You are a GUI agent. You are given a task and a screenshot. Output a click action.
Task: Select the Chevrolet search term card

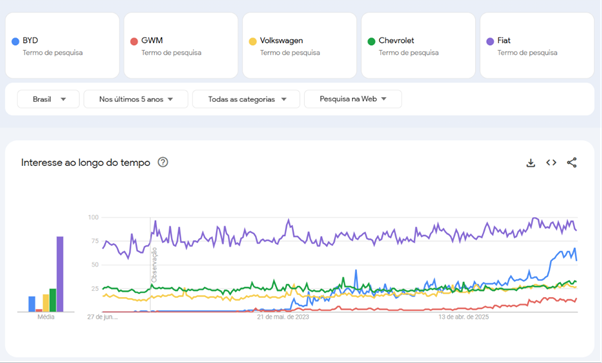click(x=418, y=46)
